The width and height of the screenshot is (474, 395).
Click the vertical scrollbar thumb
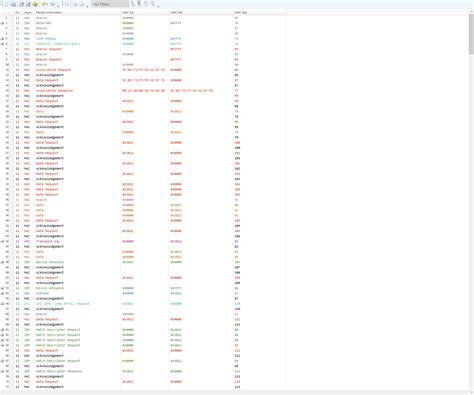coord(471,33)
